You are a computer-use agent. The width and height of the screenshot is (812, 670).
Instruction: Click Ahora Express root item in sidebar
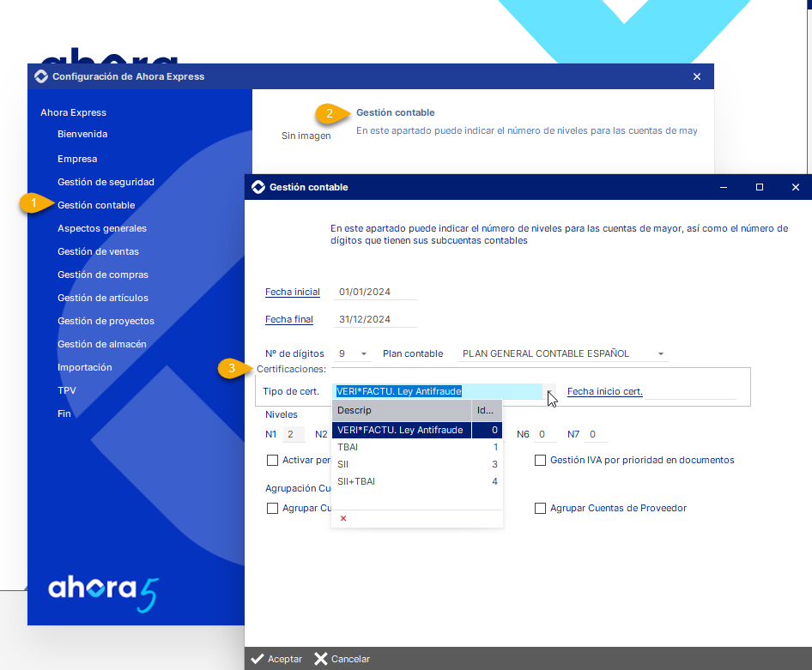coord(73,112)
